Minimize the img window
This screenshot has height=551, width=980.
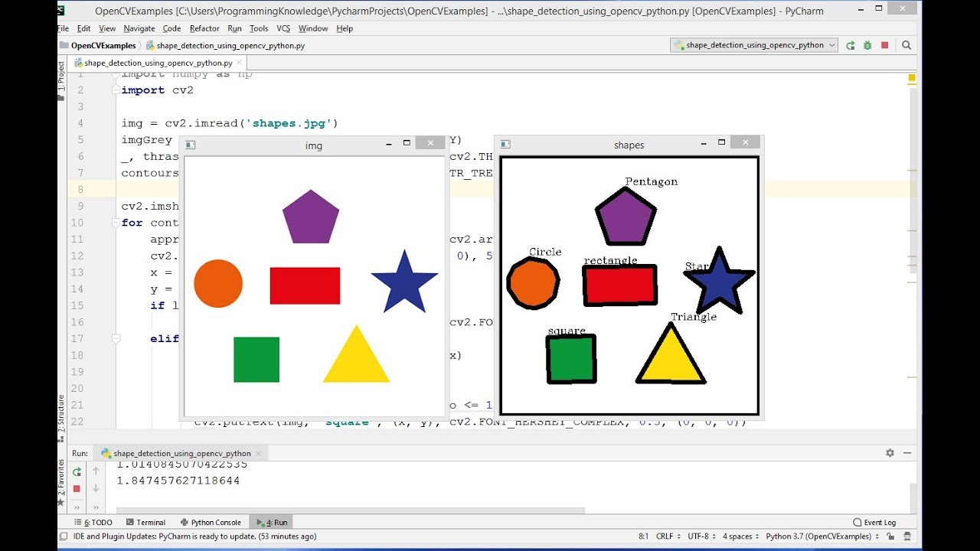pos(389,143)
